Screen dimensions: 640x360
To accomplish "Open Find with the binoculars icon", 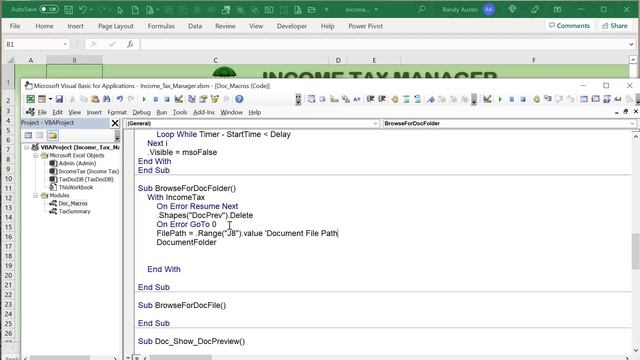I will pyautogui.click(x=107, y=99).
